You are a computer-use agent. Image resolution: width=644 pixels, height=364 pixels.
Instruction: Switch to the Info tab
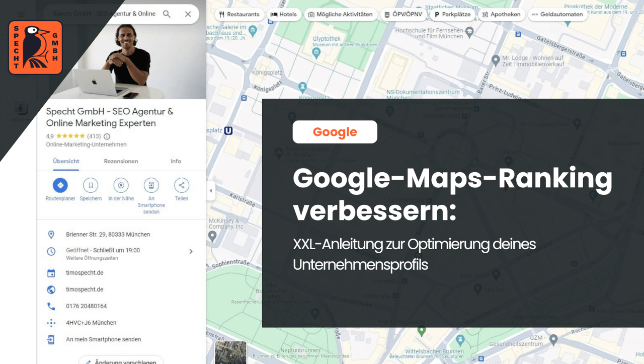(176, 161)
